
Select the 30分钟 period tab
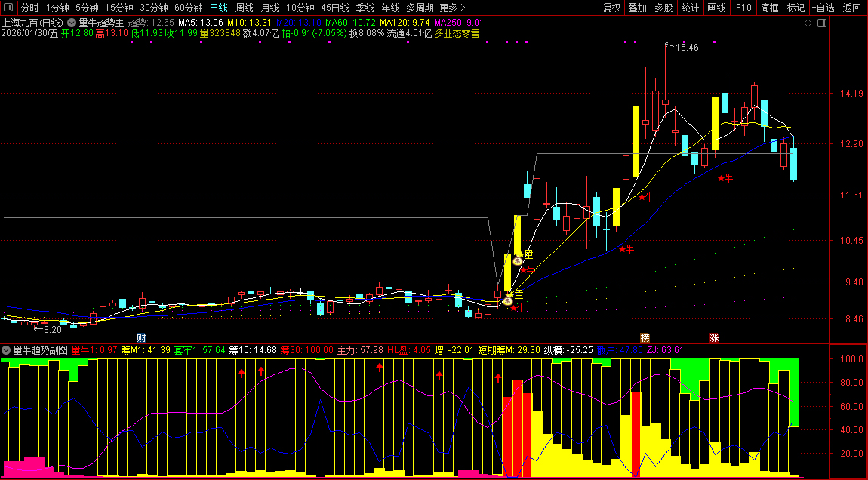click(x=153, y=8)
